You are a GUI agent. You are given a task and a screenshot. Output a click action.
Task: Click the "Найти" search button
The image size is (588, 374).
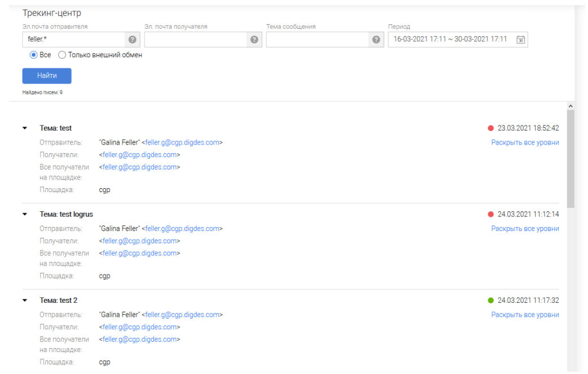click(47, 76)
